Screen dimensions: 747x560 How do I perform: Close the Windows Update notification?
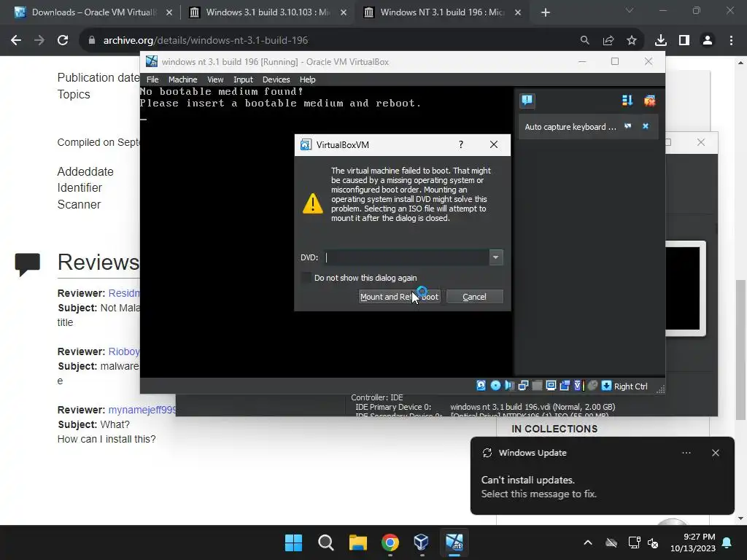(x=715, y=453)
